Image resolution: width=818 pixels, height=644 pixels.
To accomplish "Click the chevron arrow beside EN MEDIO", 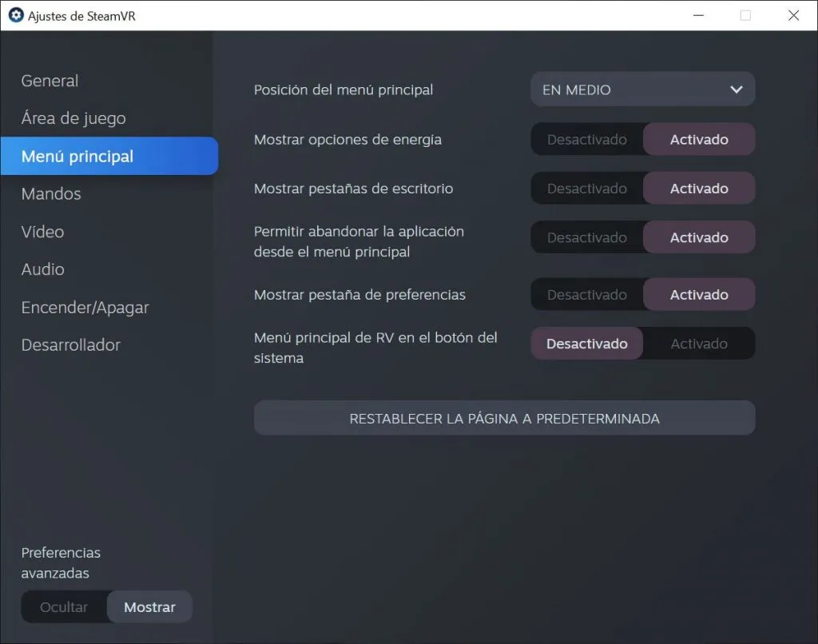I will coord(736,89).
